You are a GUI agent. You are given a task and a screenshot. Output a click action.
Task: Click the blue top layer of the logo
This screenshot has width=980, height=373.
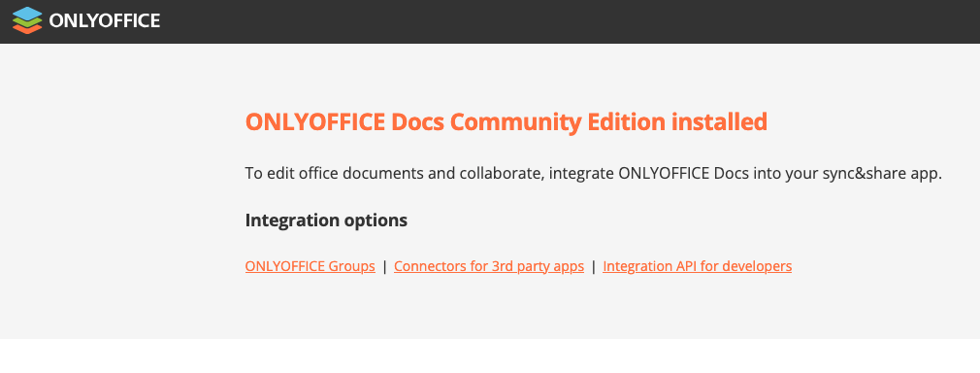[27, 14]
